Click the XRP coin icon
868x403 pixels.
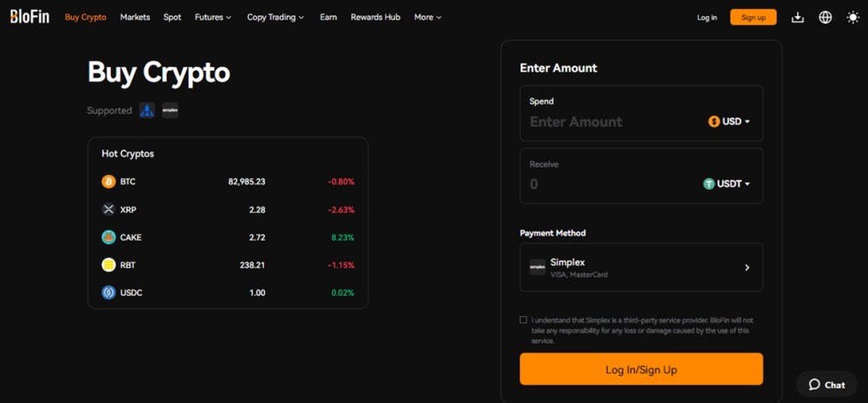coord(108,210)
